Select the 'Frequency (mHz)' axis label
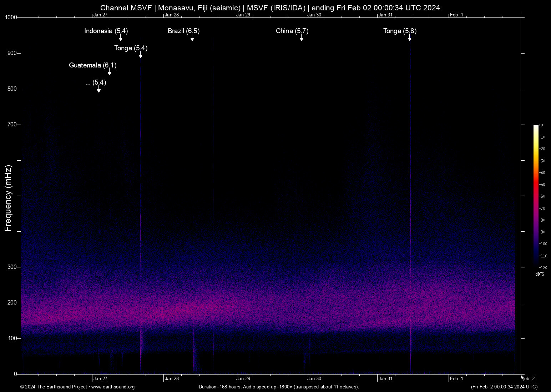 [x=8, y=198]
